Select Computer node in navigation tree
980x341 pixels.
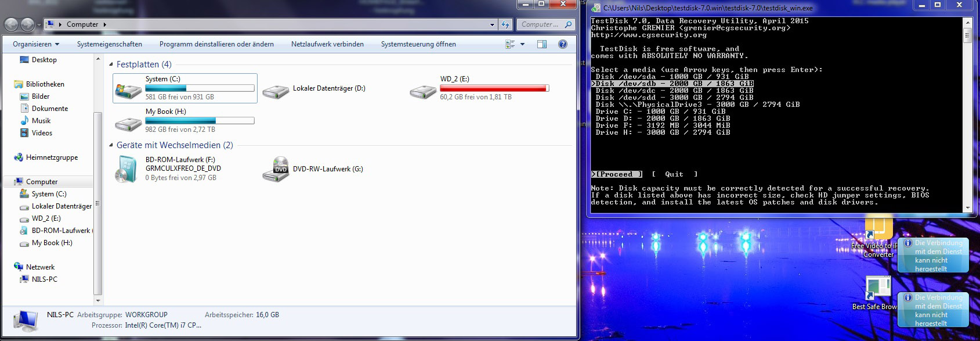click(42, 182)
